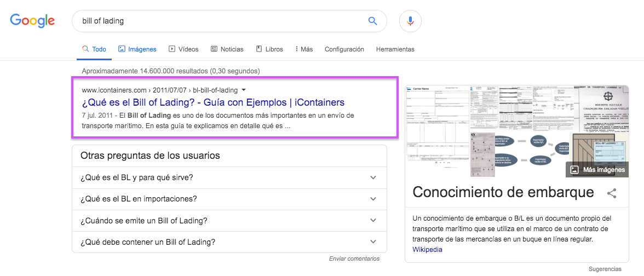Image resolution: width=644 pixels, height=276 pixels.
Task: Click the Conocimiento de embarque heading
Action: [x=503, y=192]
